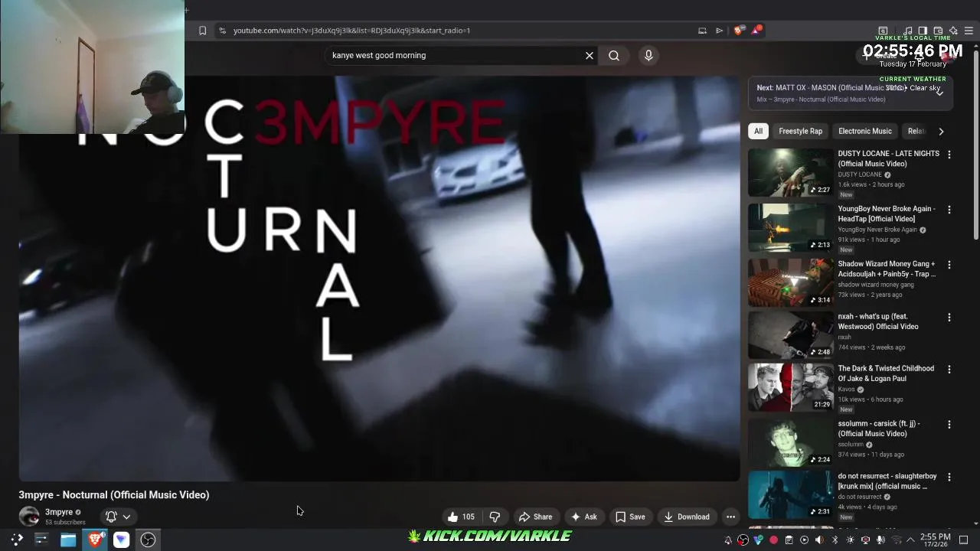Click the taskbar clock 2:55 PM
The image size is (980, 551).
(935, 540)
